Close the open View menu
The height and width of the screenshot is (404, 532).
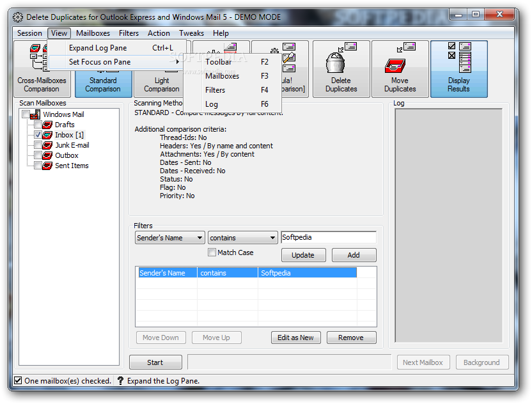(x=59, y=33)
